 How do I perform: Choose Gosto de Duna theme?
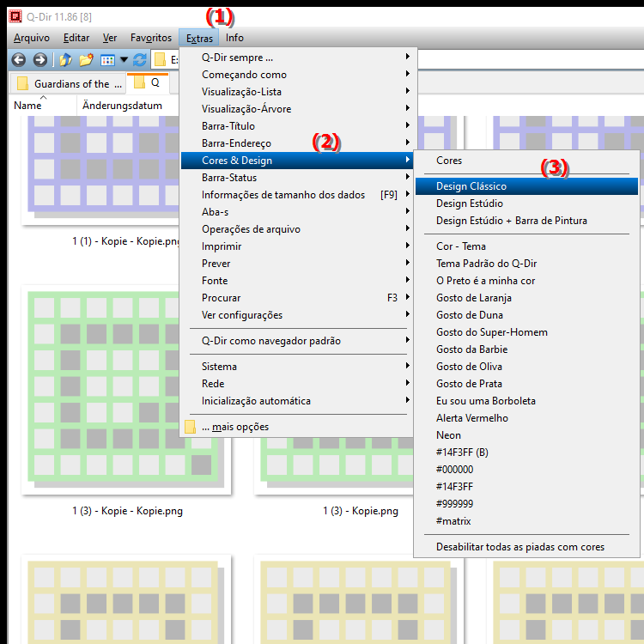[x=527, y=315]
